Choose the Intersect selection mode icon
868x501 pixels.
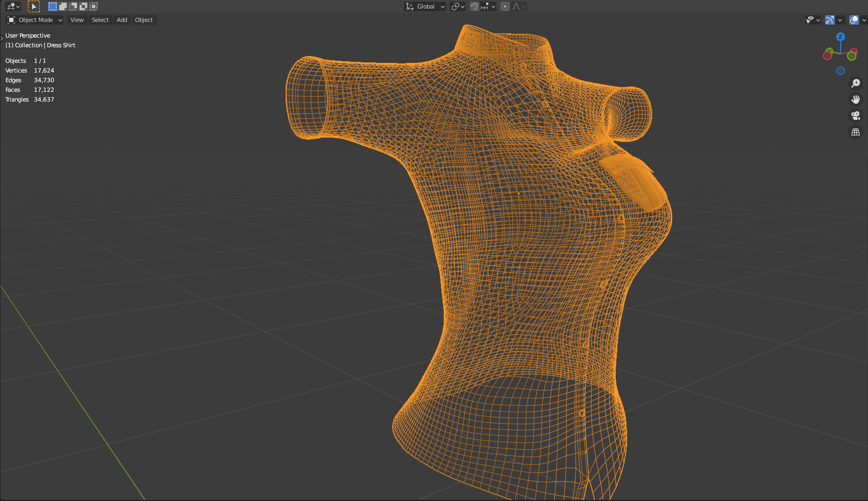pyautogui.click(x=94, y=6)
